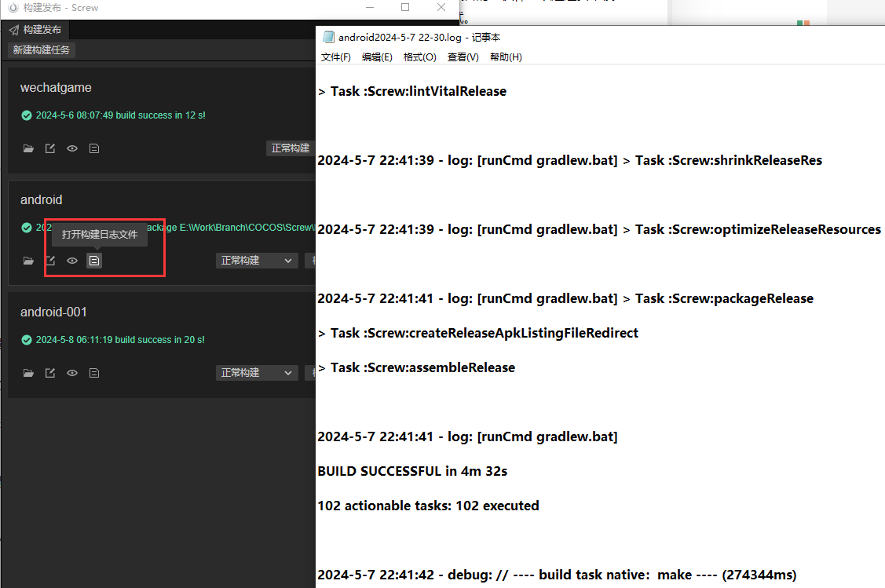Open Notepad 格式(O) menu

[420, 57]
